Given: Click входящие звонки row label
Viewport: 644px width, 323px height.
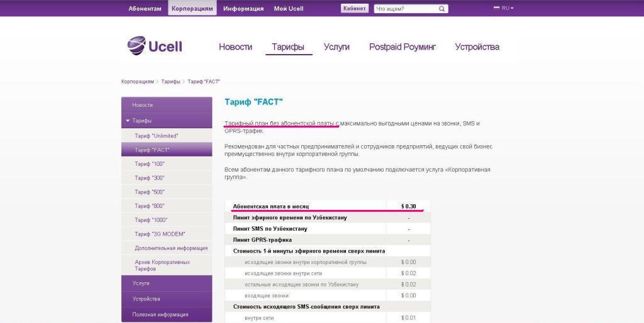Looking at the screenshot, I should (x=267, y=295).
